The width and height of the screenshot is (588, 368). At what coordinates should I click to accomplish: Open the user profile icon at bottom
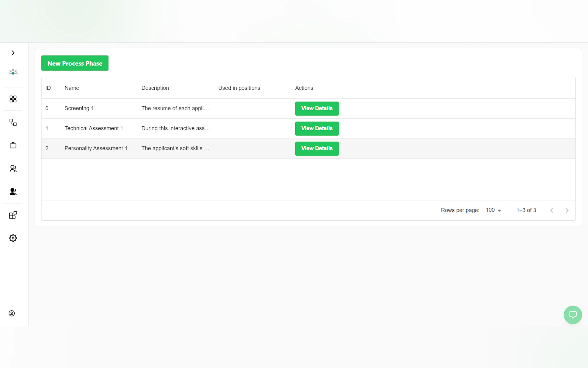coord(12,313)
